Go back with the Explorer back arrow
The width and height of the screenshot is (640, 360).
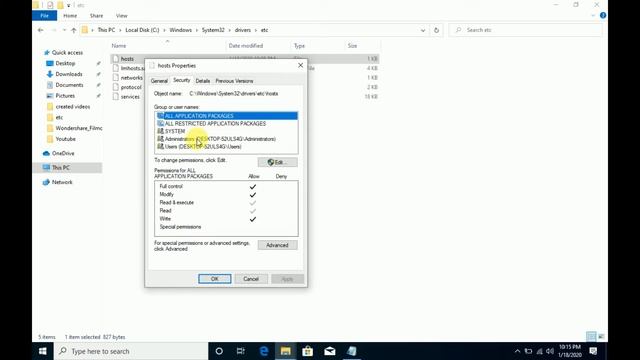(40, 30)
